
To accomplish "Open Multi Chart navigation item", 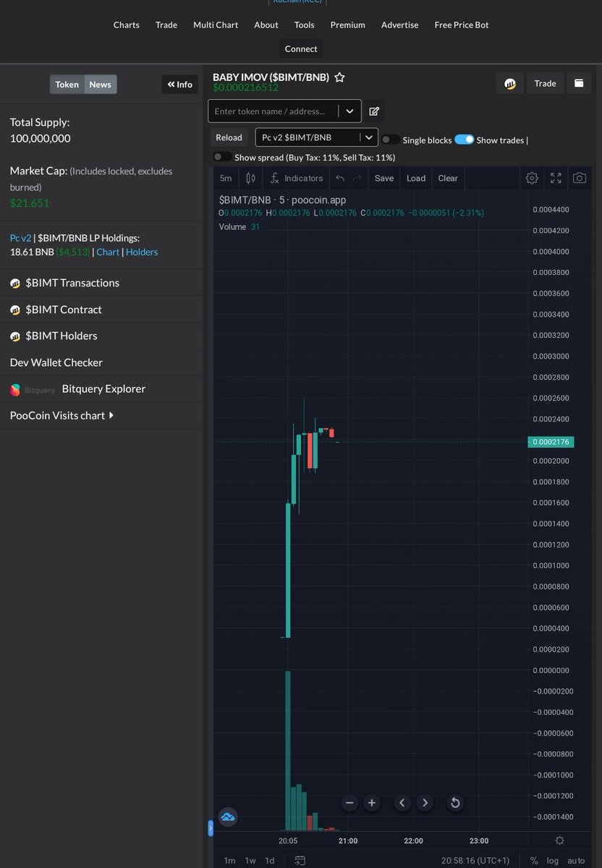I will [x=216, y=25].
